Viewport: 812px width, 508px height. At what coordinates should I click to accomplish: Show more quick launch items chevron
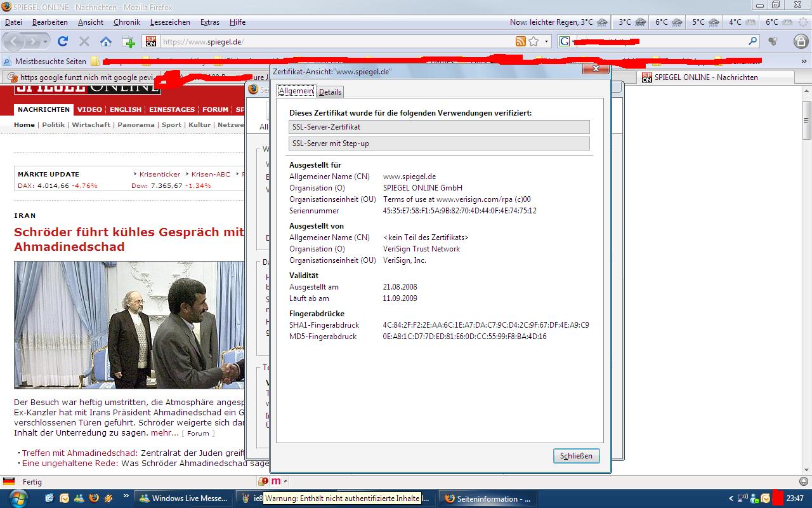[126, 495]
